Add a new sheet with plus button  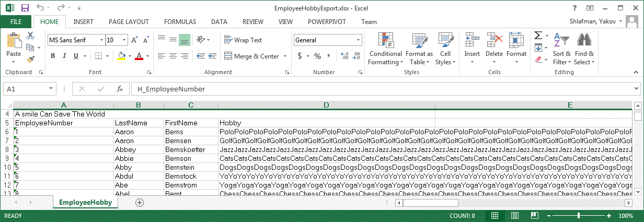coord(139,203)
